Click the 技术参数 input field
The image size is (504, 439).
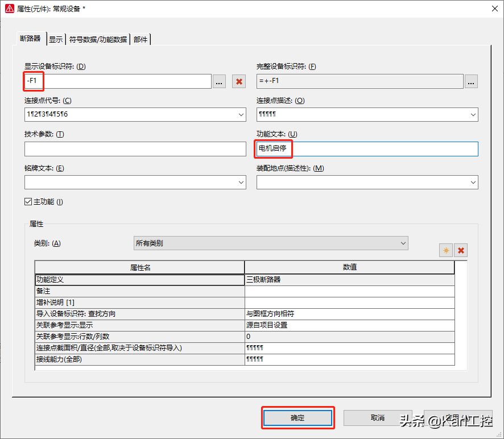point(135,149)
